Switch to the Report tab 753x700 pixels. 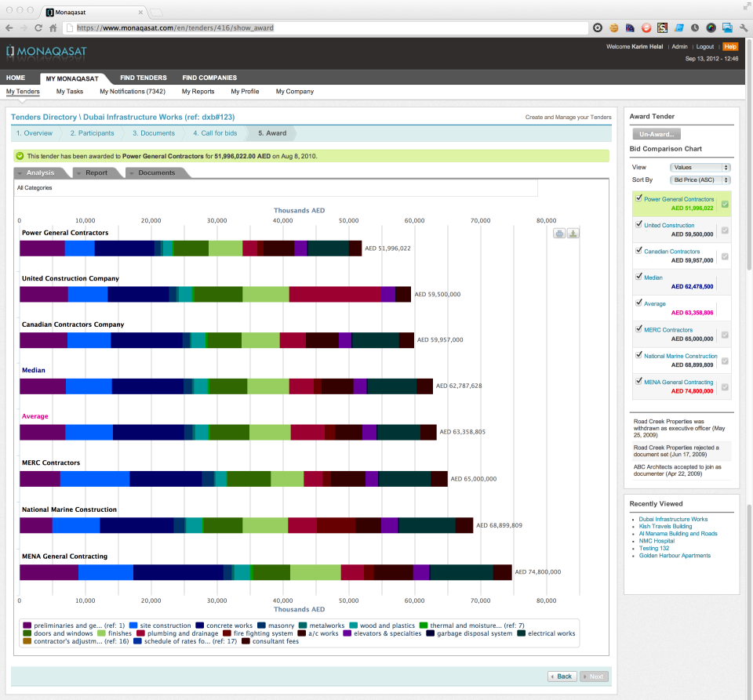point(96,172)
